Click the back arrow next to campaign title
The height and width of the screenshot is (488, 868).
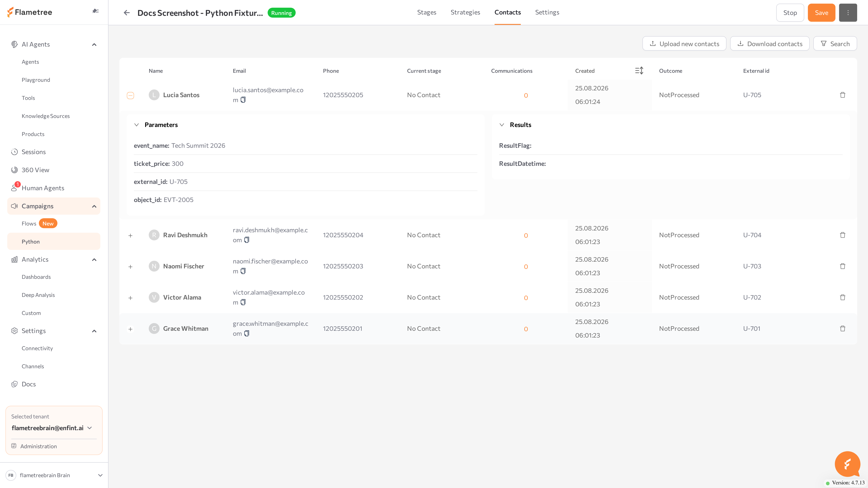[x=127, y=13]
